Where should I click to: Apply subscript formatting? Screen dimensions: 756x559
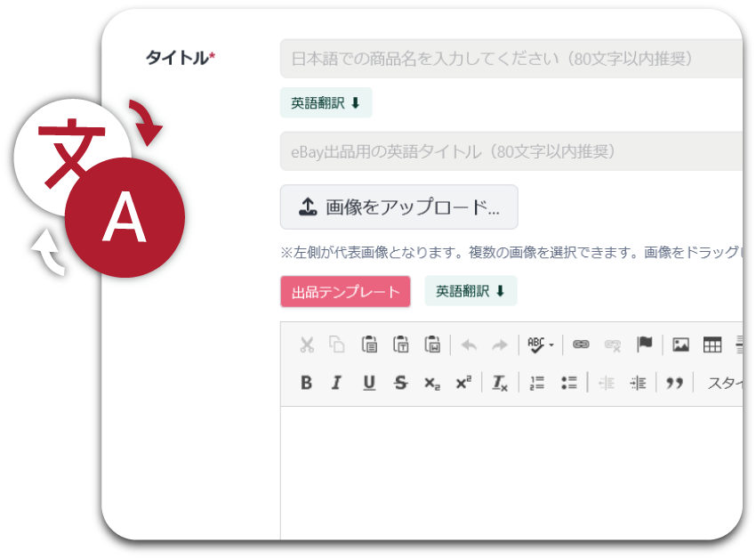pos(431,383)
